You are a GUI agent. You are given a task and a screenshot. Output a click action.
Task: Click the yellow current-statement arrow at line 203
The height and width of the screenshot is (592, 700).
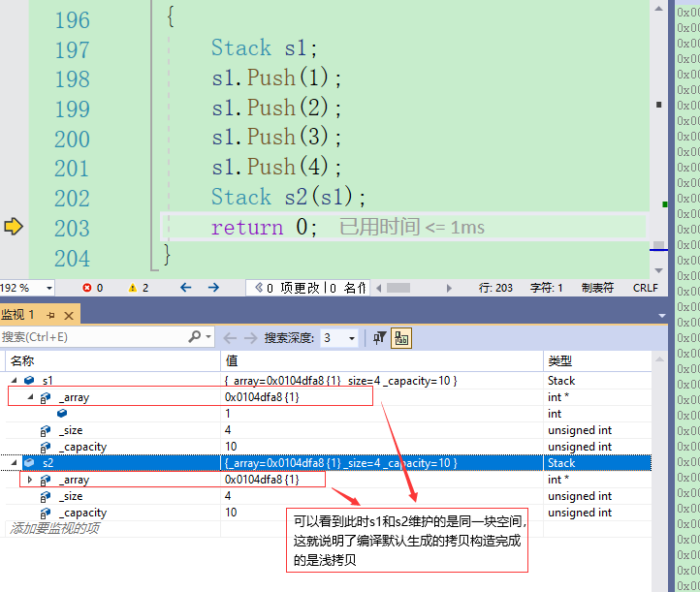click(14, 226)
